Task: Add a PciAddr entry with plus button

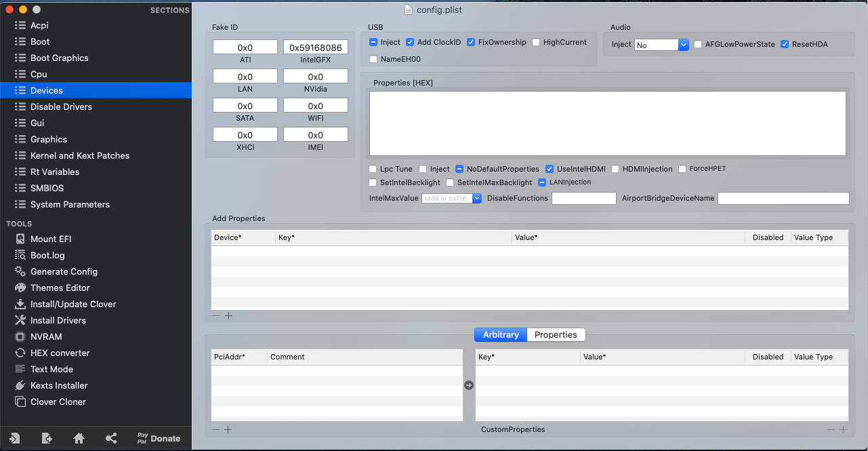Action: tap(228, 429)
